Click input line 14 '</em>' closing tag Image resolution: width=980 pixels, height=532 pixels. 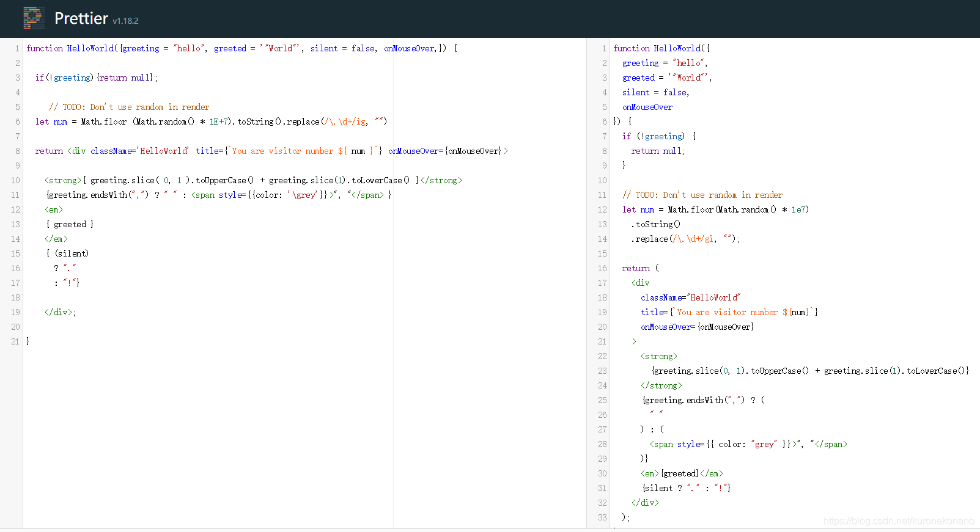click(56, 239)
